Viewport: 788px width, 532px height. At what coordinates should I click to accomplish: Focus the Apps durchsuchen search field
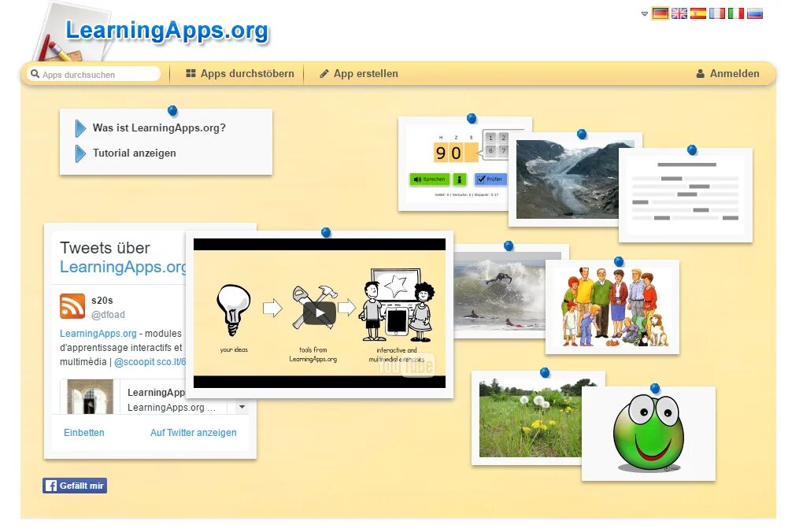[x=94, y=74]
